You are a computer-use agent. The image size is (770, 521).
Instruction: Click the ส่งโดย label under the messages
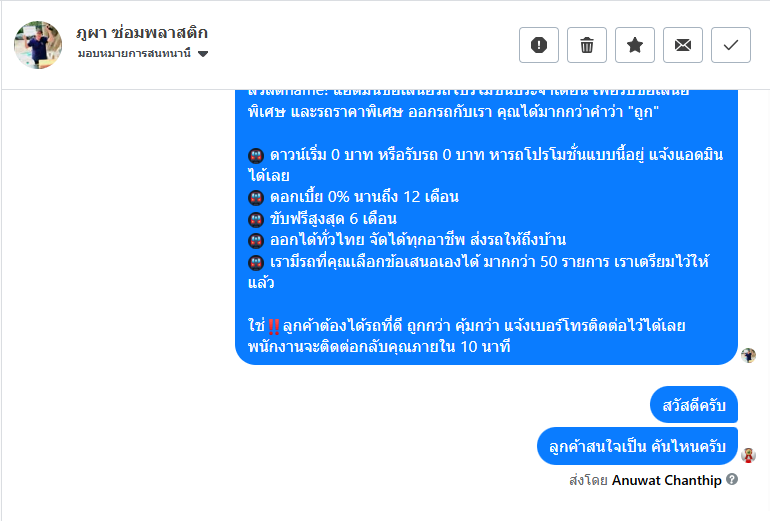pos(588,480)
